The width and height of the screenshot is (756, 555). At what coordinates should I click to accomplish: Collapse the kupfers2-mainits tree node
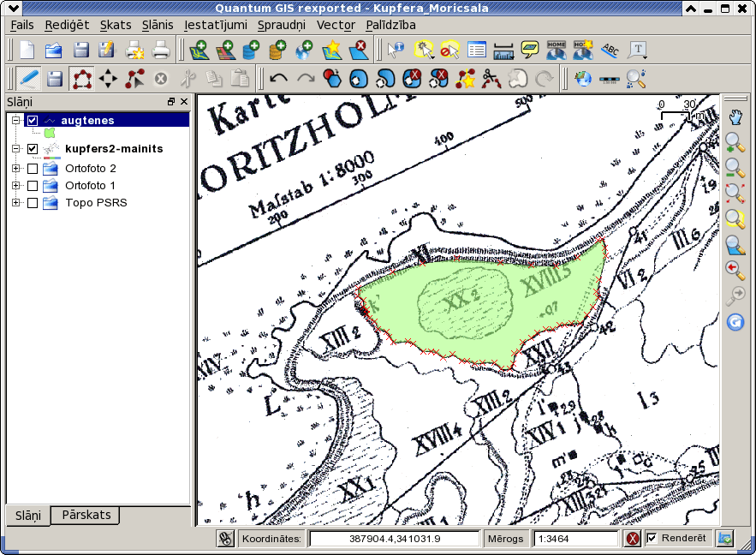pyautogui.click(x=16, y=149)
